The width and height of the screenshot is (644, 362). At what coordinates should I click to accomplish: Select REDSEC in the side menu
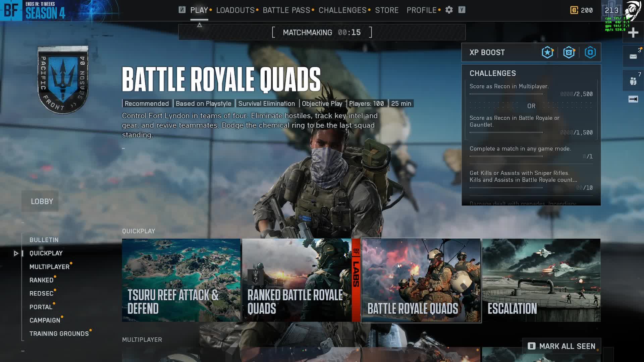pos(42,294)
